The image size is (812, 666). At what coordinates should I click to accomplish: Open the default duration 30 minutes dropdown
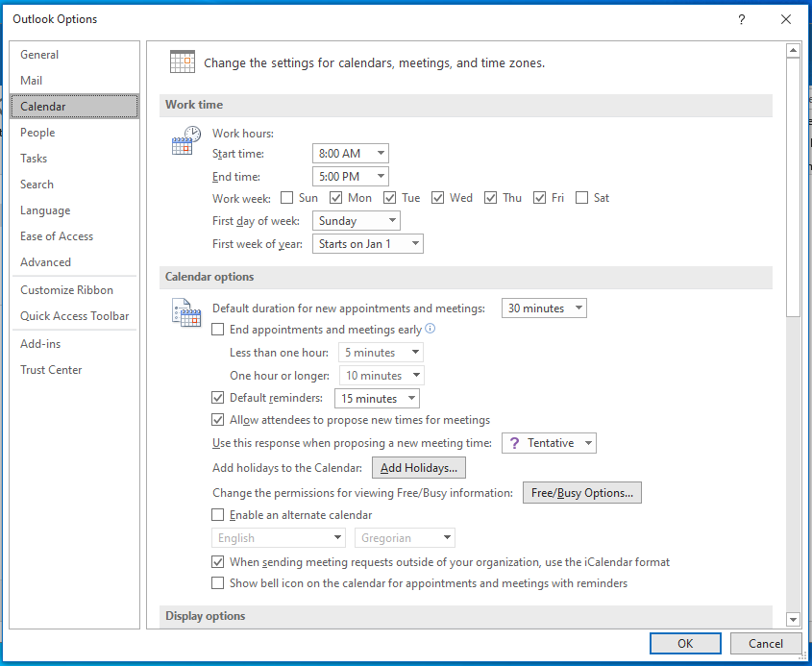(544, 308)
